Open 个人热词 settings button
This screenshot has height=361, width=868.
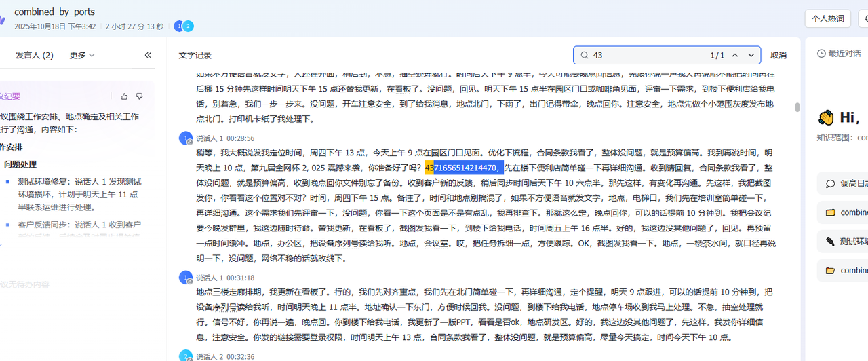click(827, 18)
